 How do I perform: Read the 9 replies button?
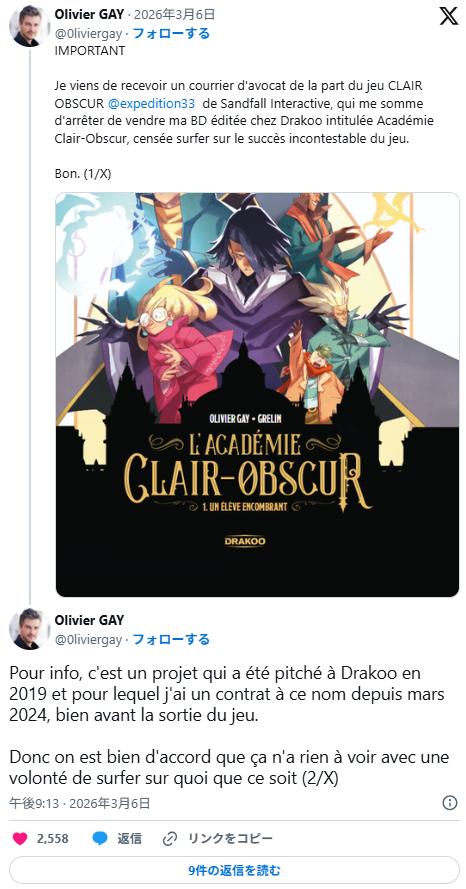pos(234,870)
